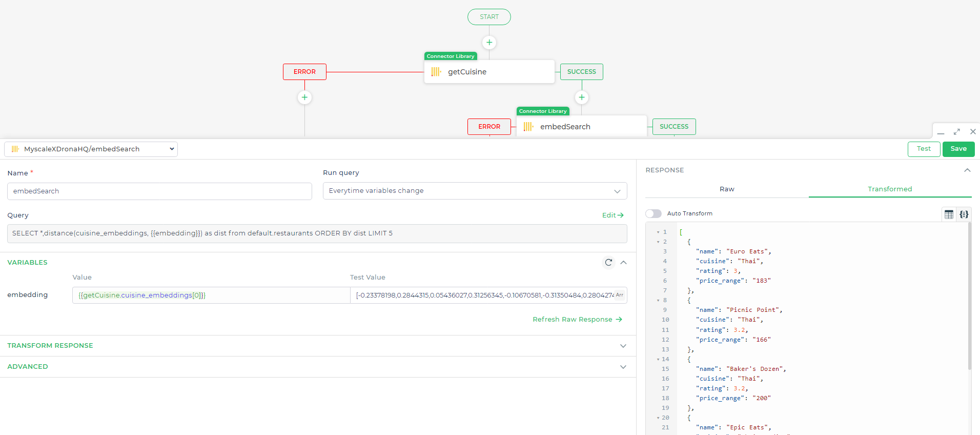Collapse JSON object at line 8
The height and width of the screenshot is (435, 980).
658,301
